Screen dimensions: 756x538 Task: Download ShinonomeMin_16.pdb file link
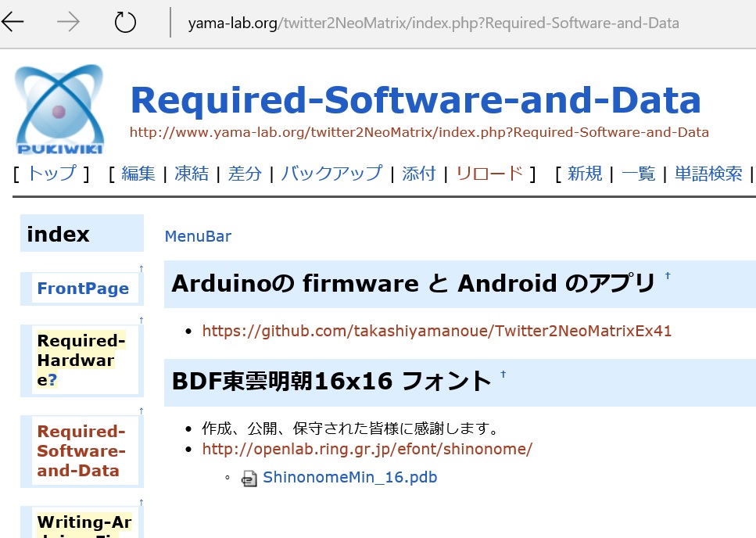(350, 477)
